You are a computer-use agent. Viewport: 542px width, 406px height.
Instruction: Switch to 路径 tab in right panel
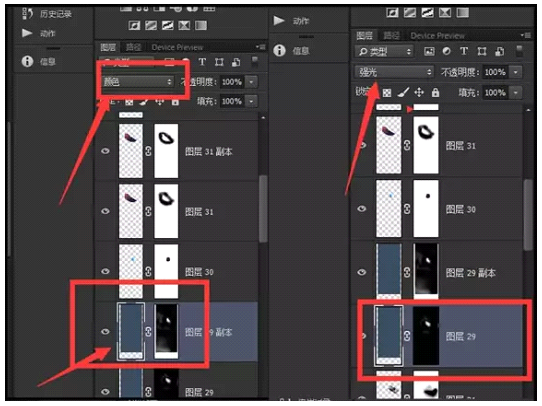[391, 36]
